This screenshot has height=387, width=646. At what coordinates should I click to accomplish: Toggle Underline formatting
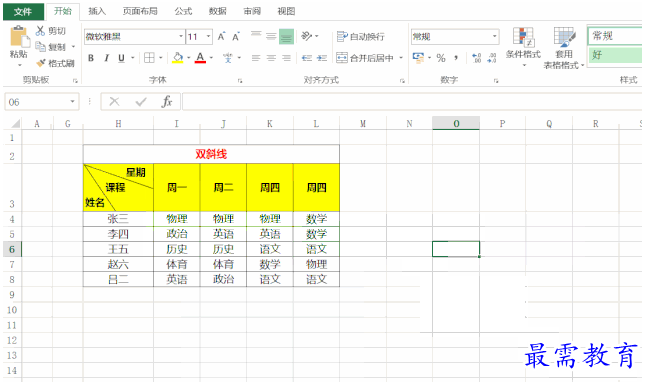pyautogui.click(x=121, y=58)
